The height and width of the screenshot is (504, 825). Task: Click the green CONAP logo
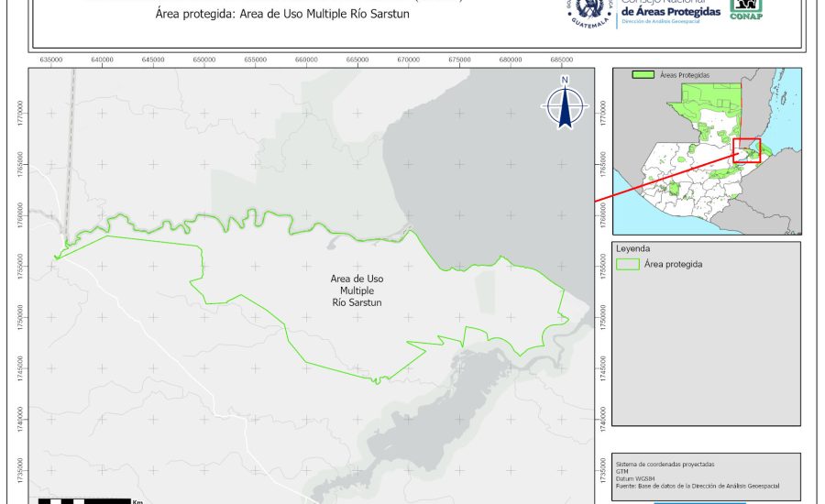coord(745,9)
